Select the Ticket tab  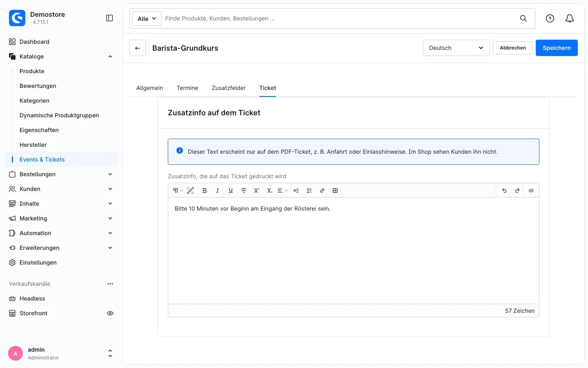(x=268, y=88)
